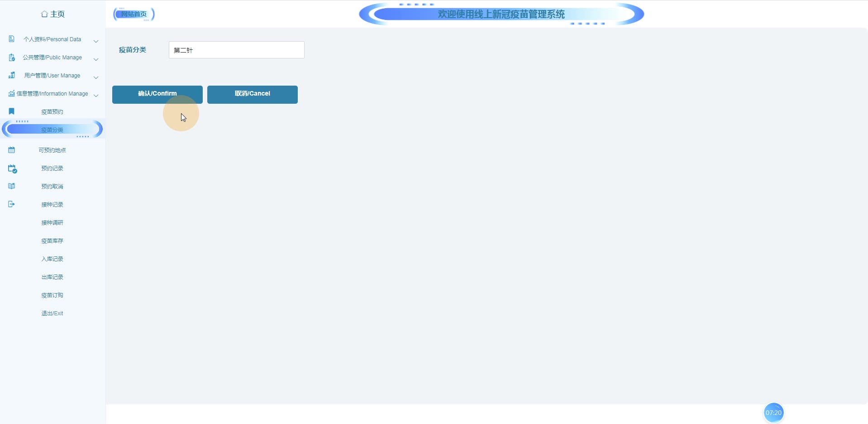The image size is (868, 424).
Task: Click the 取消/Cancel button
Action: coord(253,94)
